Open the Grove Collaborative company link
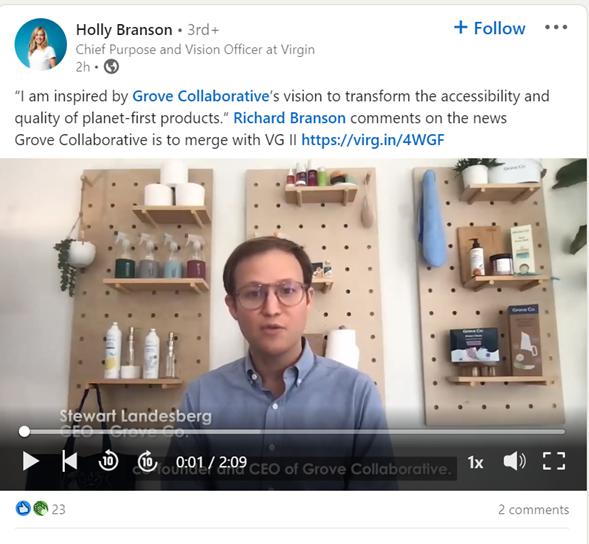 coord(201,96)
